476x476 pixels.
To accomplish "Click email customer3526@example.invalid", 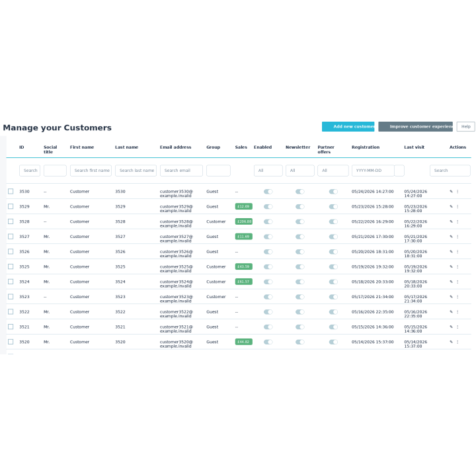I will (177, 254).
